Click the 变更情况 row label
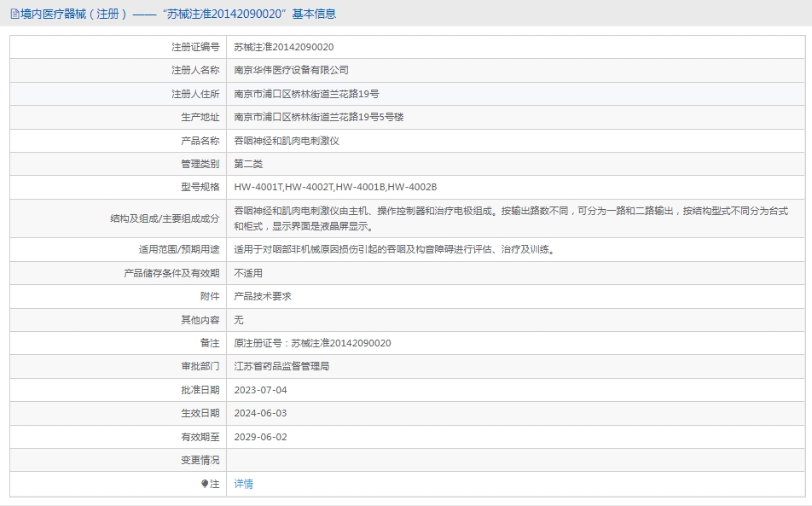Image resolution: width=812 pixels, height=506 pixels. pyautogui.click(x=200, y=460)
